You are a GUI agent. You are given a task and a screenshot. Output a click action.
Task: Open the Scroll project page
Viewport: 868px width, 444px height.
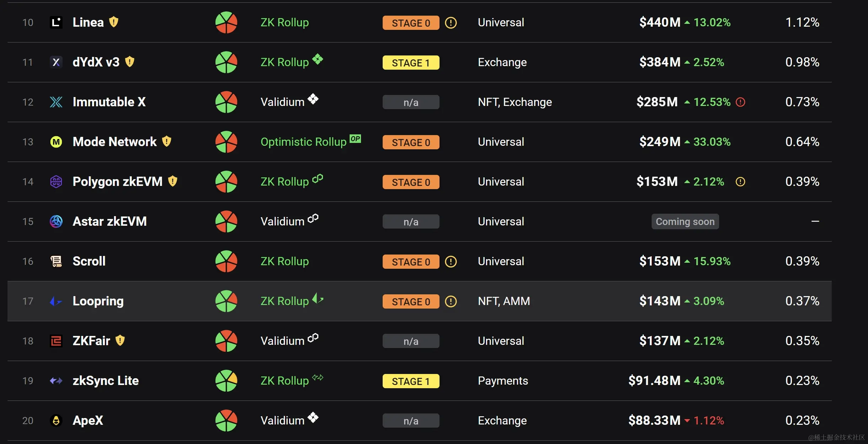89,261
